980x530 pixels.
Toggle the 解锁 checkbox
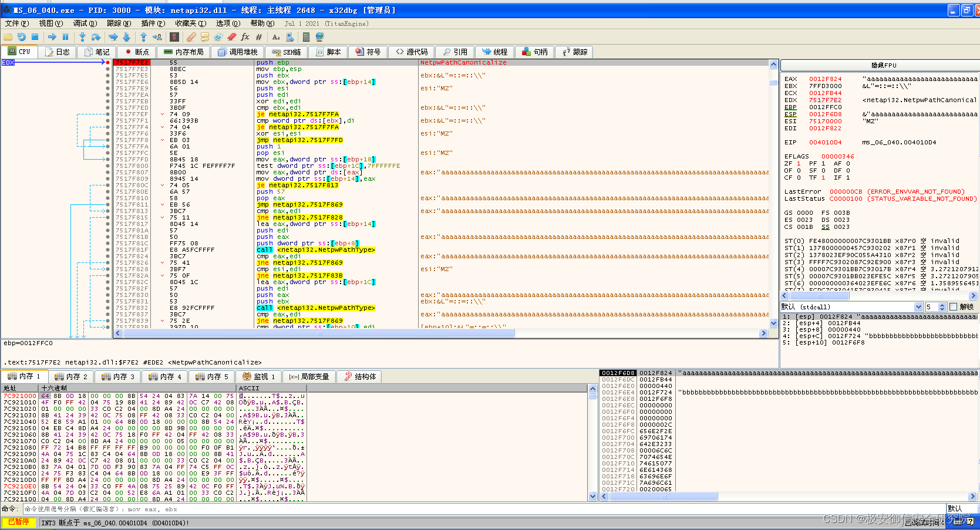point(953,307)
